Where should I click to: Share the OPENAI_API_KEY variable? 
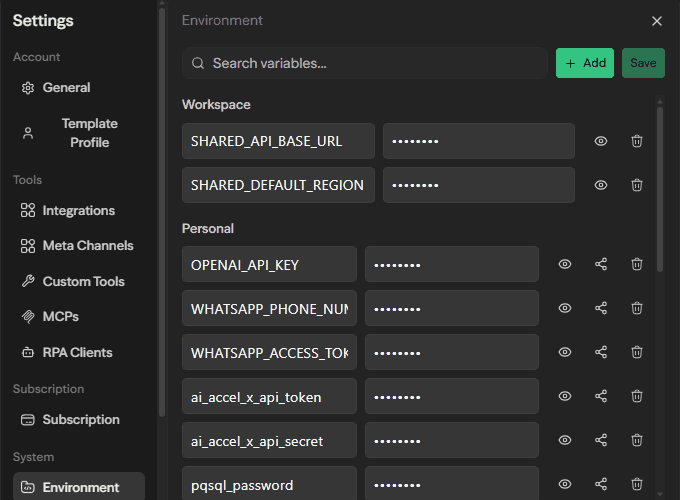[601, 264]
